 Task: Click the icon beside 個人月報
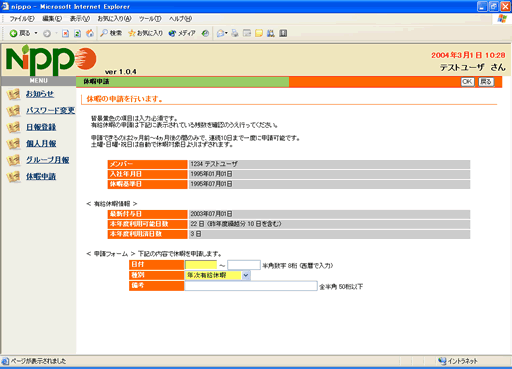tap(14, 144)
